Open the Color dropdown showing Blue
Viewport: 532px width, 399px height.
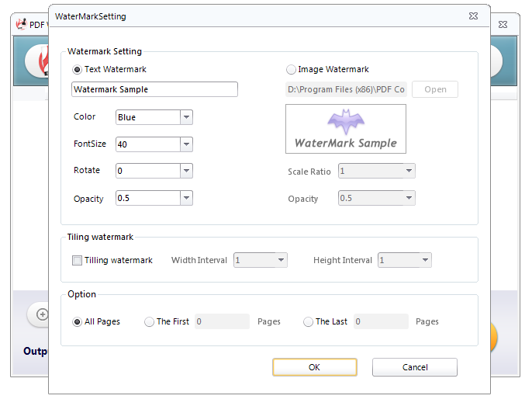186,117
